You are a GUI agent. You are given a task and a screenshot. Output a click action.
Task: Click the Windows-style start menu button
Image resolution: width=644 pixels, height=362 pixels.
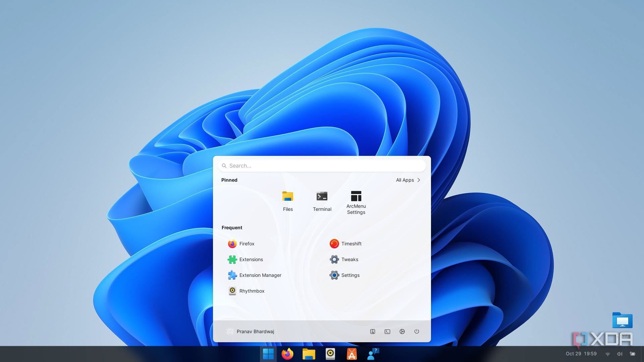(268, 354)
